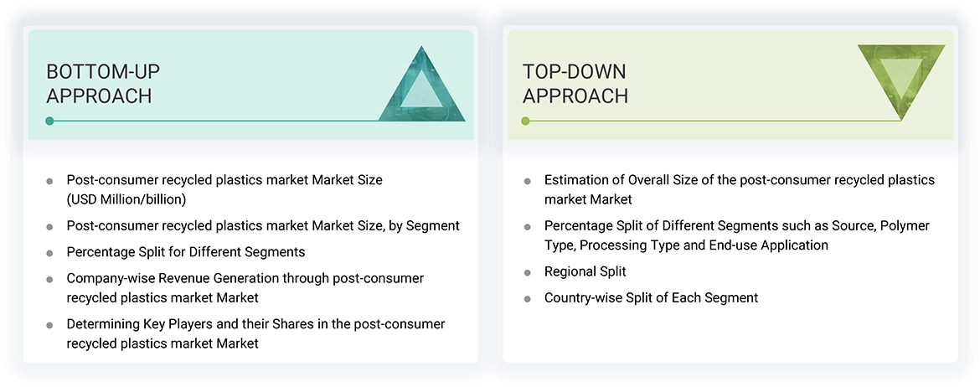Click Determining Key Players and their Shares
This screenshot has height=387, width=980.
(255, 333)
